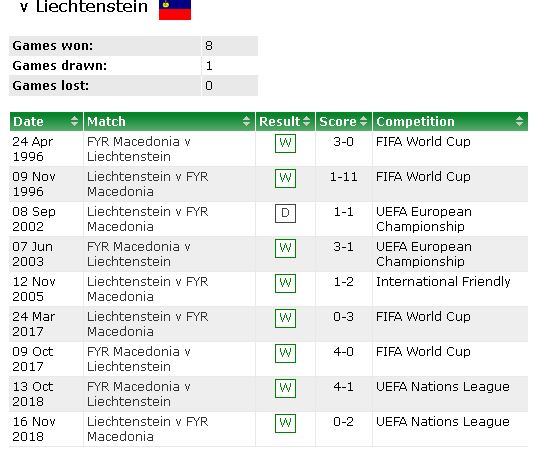
Task: Click the 24 Mar 2017 match name
Action: [x=148, y=324]
